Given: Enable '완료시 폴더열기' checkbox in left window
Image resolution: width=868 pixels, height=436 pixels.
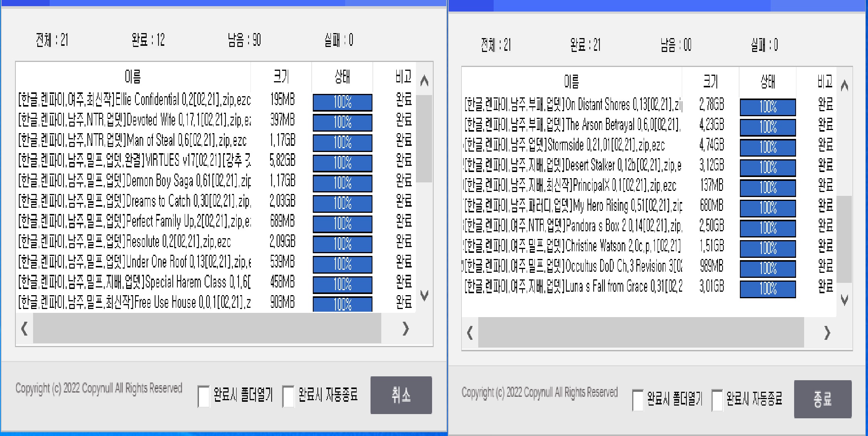Looking at the screenshot, I should pyautogui.click(x=204, y=396).
